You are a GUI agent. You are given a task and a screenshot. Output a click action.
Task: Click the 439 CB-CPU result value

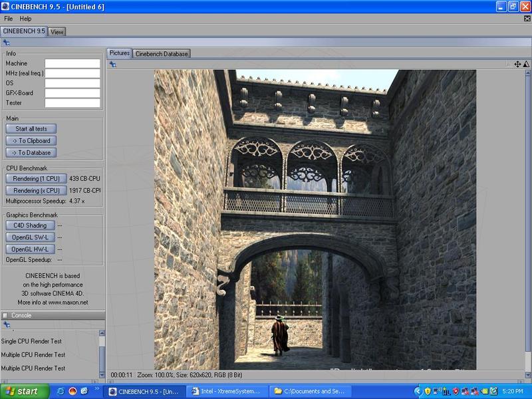85,178
